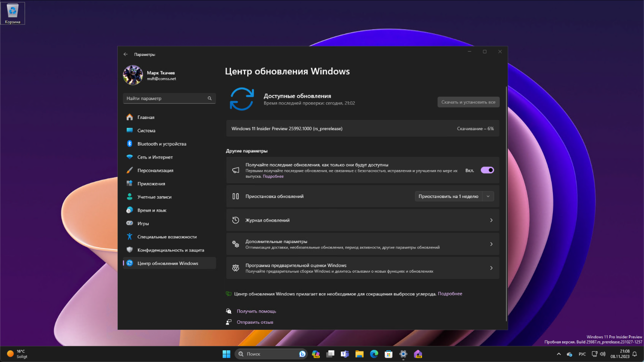Open the Bluetooth и устройства settings section
Screen dimensions: 644x362
[161, 143]
